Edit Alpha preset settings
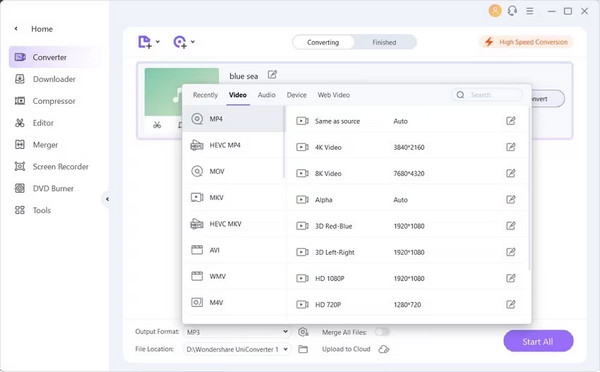Screen dimensions: 600x372 (511, 199)
